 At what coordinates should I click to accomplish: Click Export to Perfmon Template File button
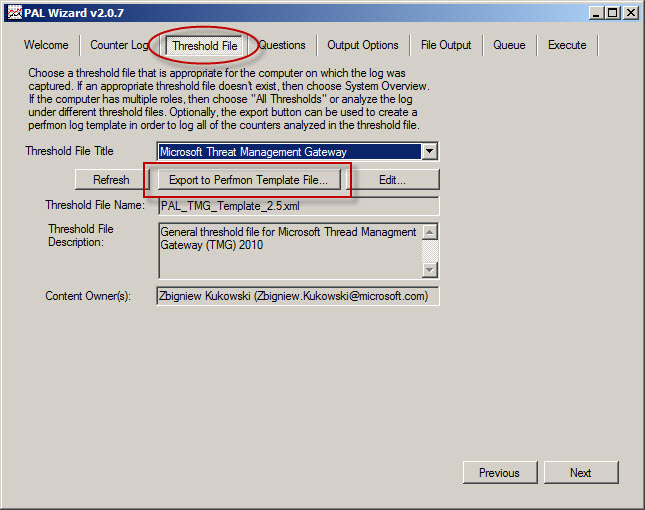click(248, 180)
